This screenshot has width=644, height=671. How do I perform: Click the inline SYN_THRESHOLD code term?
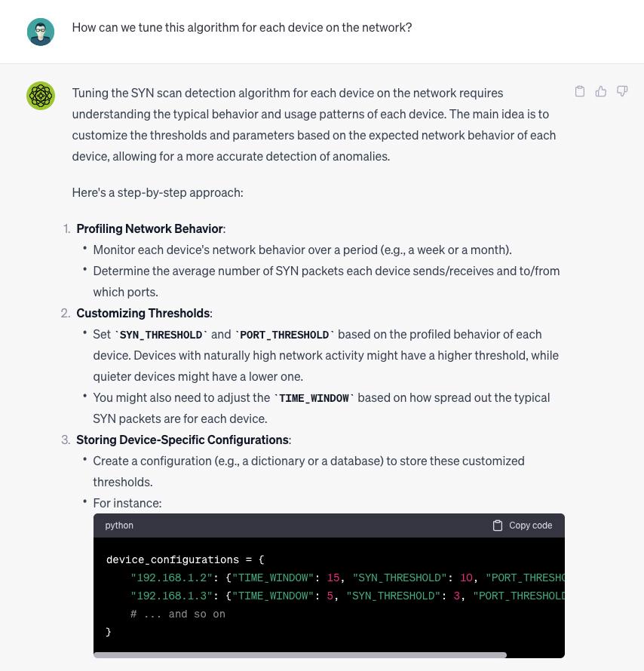(161, 335)
